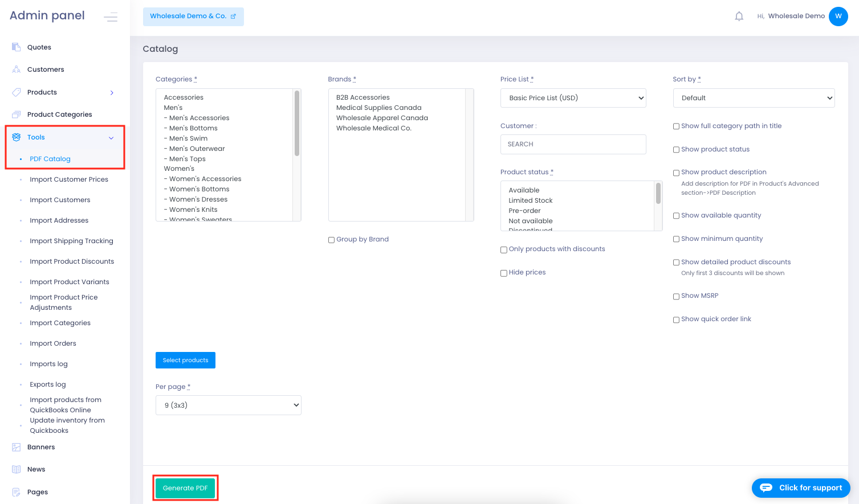Select the Quotes icon in sidebar
The height and width of the screenshot is (504, 859).
16,47
